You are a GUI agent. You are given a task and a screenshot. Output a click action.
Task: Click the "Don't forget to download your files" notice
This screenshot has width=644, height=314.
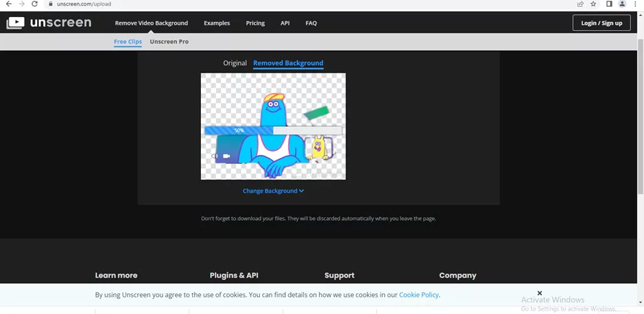coord(318,219)
